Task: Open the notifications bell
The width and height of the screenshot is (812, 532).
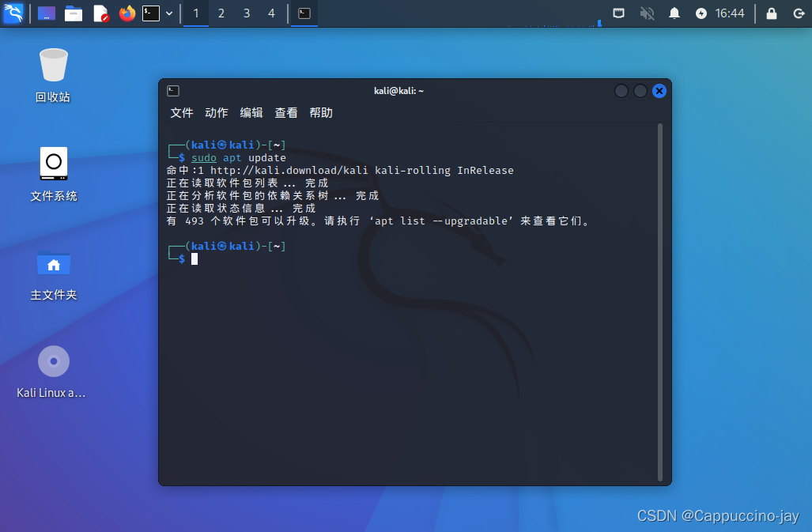Action: tap(674, 13)
